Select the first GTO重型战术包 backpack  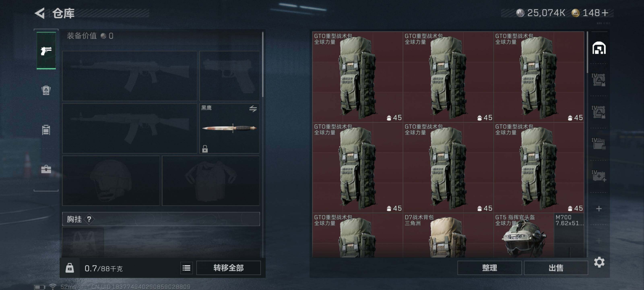(357, 77)
